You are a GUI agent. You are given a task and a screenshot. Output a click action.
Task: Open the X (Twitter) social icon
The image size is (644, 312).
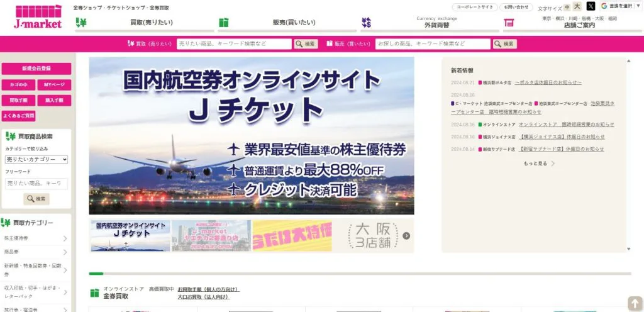[x=590, y=6]
